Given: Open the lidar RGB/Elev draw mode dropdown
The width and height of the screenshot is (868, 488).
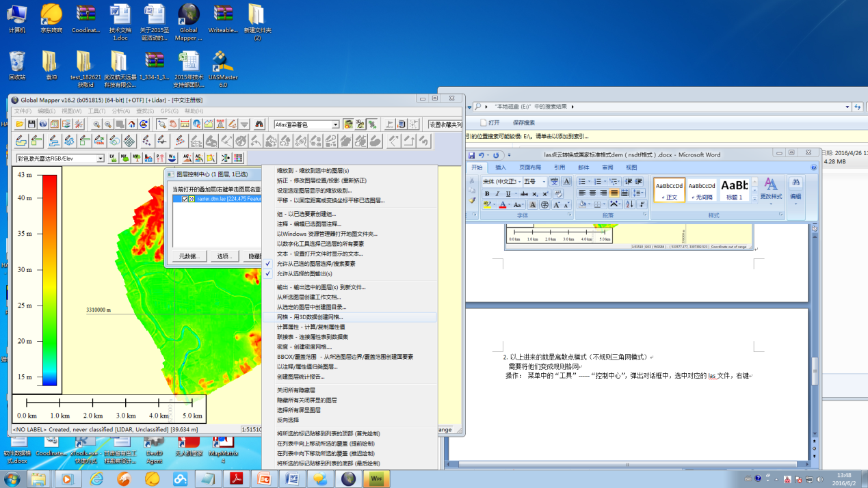Looking at the screenshot, I should click(x=101, y=159).
